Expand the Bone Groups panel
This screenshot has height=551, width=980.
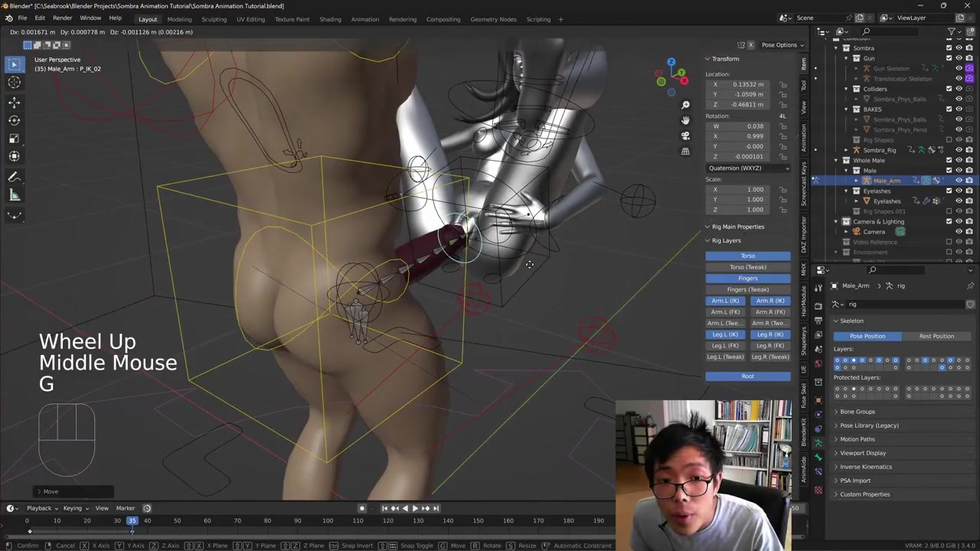coord(857,412)
